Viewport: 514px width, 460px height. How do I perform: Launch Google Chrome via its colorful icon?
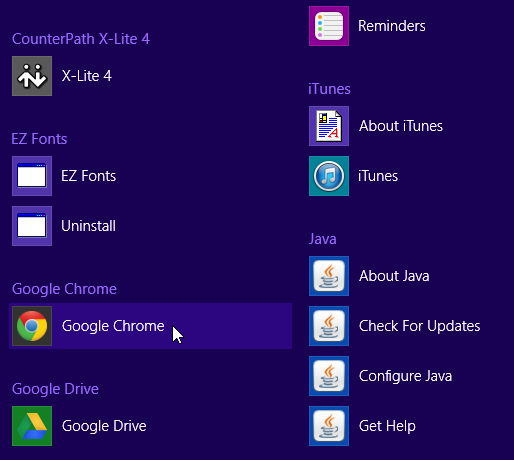[x=32, y=326]
